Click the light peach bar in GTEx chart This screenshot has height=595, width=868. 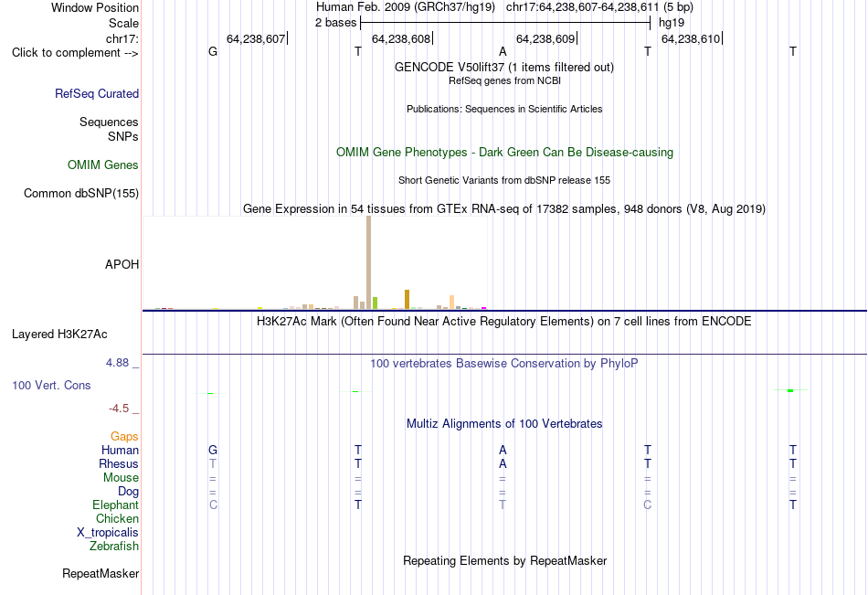point(451,302)
